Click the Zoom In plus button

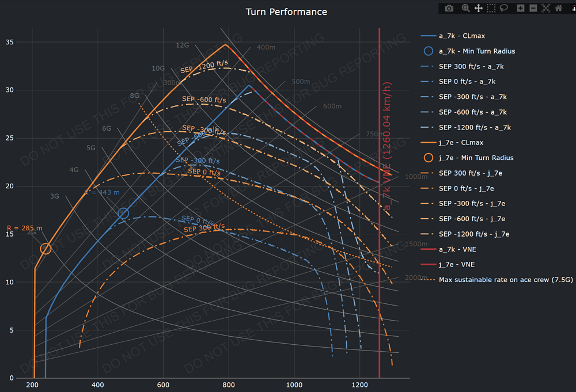pyautogui.click(x=521, y=8)
